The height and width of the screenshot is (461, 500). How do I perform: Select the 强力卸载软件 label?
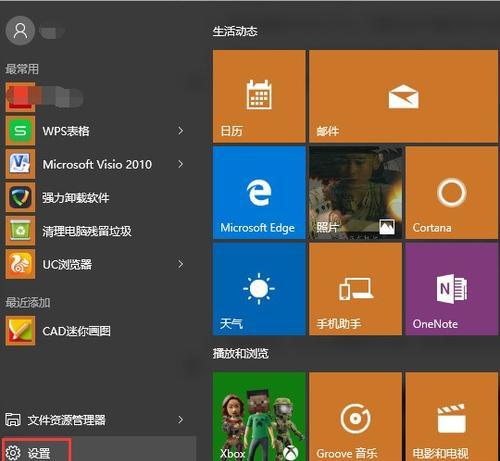coord(76,198)
